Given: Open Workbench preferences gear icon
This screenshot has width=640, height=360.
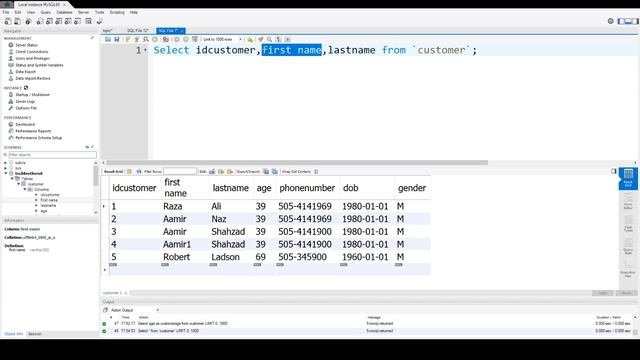Looking at the screenshot, I should (611, 21).
